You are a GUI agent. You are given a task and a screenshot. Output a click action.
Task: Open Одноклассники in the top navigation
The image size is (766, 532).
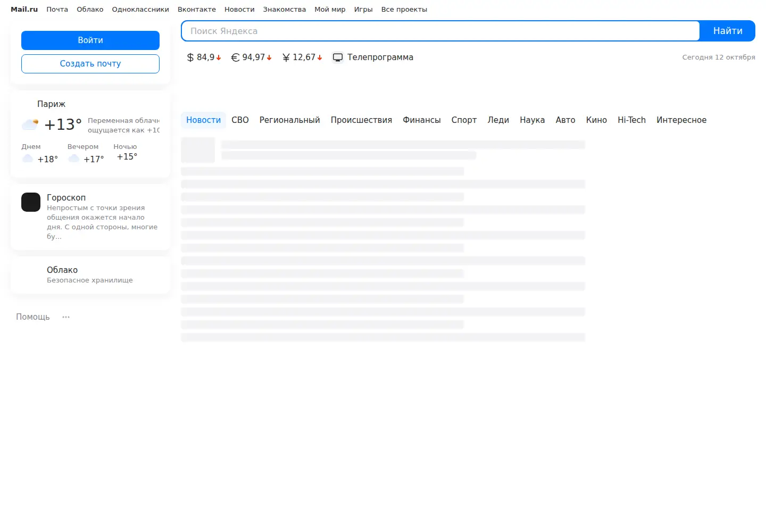pos(140,10)
